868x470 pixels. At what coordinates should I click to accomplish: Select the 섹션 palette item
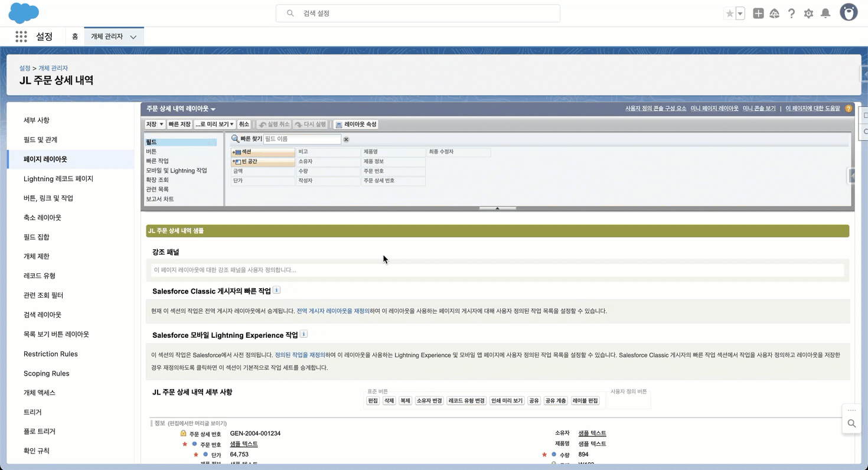[263, 152]
